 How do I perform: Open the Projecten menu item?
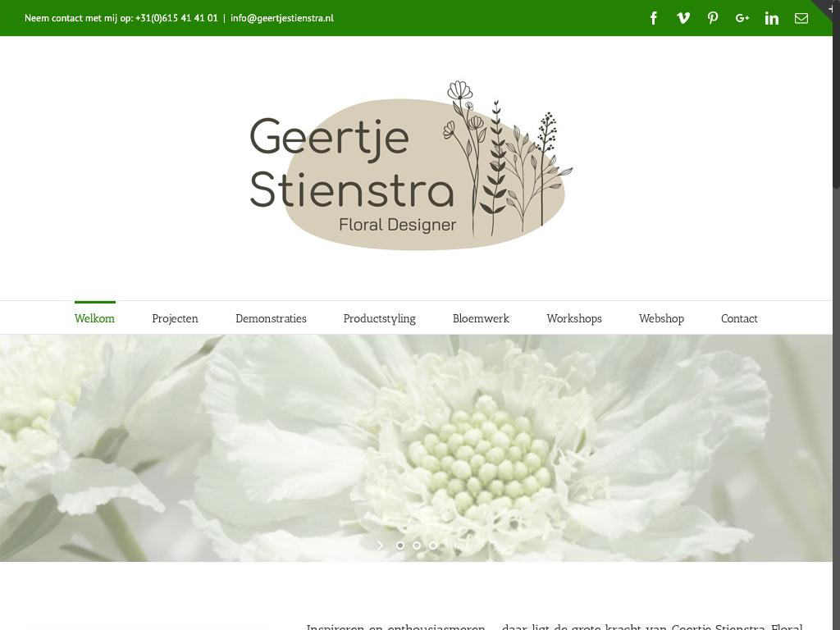pos(175,318)
